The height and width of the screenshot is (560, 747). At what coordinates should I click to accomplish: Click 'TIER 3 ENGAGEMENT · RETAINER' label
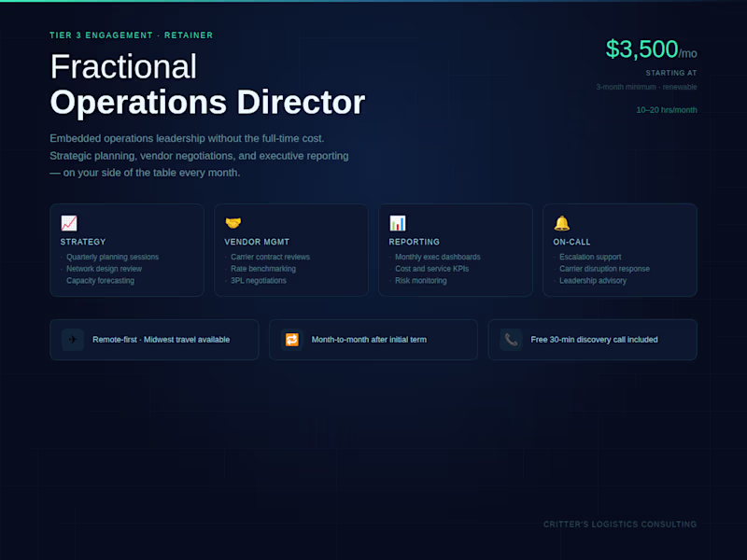click(132, 35)
